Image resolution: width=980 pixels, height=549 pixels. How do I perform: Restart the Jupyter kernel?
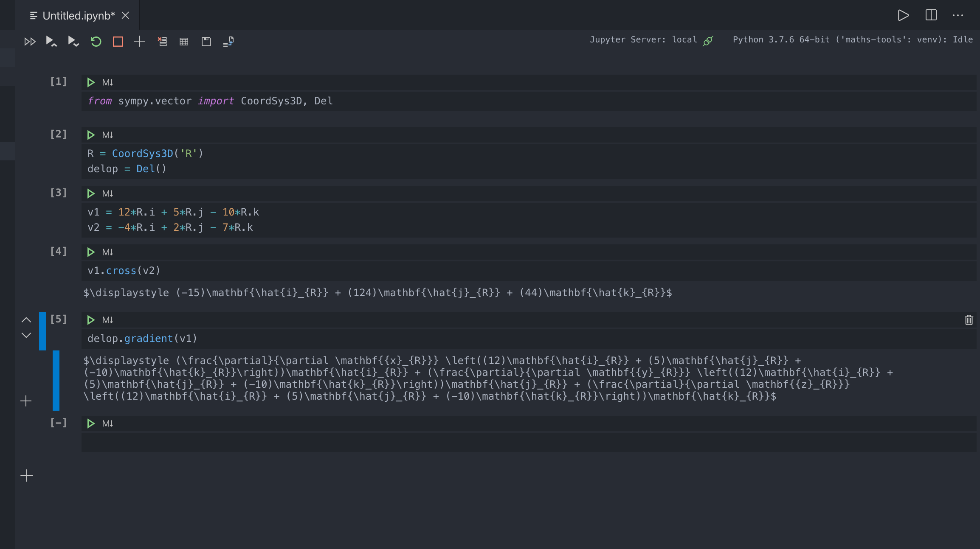96,41
